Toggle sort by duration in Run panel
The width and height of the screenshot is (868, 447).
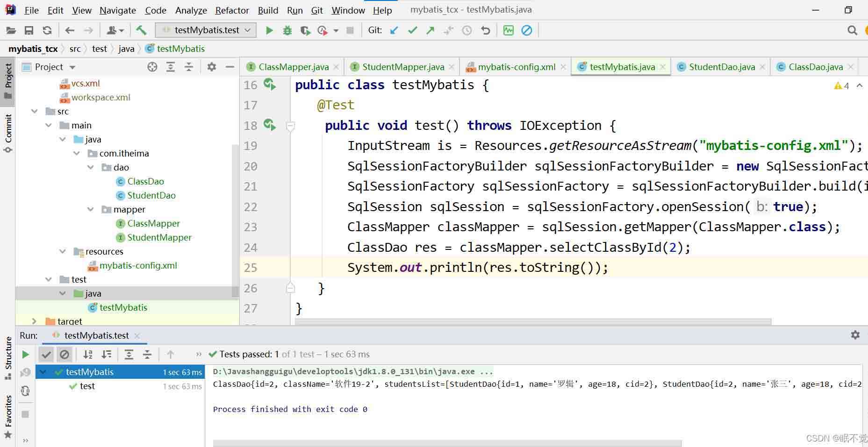(x=107, y=355)
